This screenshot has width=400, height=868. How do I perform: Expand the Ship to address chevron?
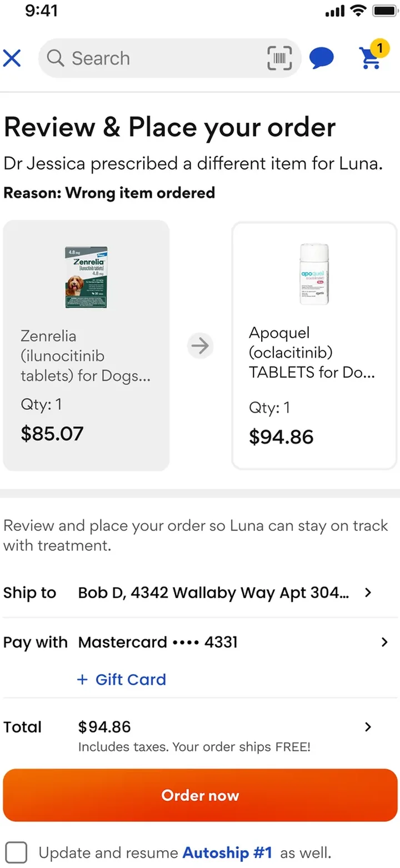(x=367, y=593)
